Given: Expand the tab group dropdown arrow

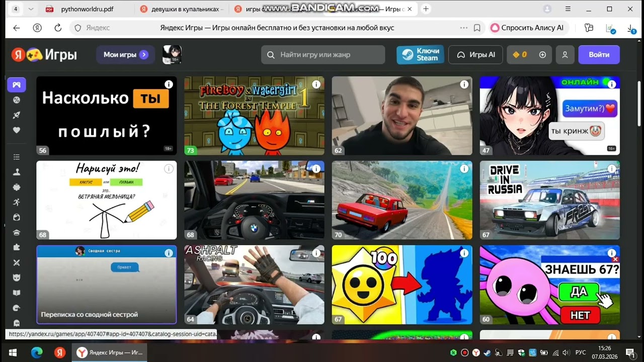Looking at the screenshot, I should tap(31, 9).
